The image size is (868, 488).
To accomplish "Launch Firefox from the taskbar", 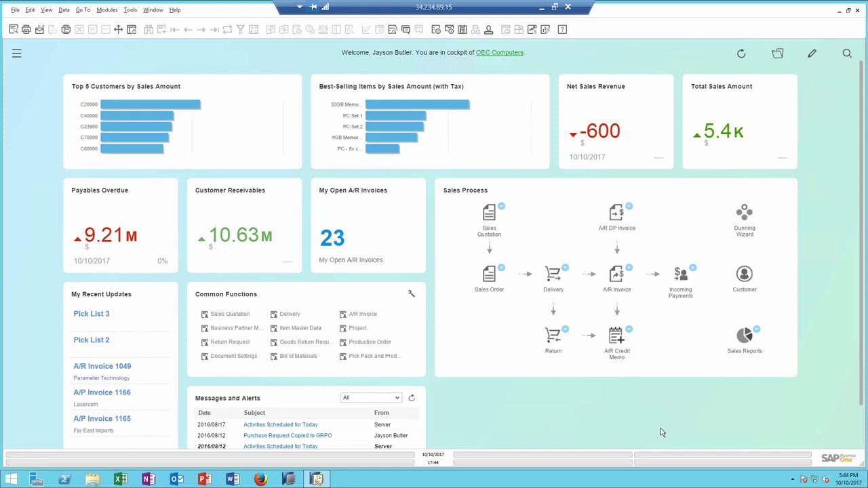I will tap(260, 479).
